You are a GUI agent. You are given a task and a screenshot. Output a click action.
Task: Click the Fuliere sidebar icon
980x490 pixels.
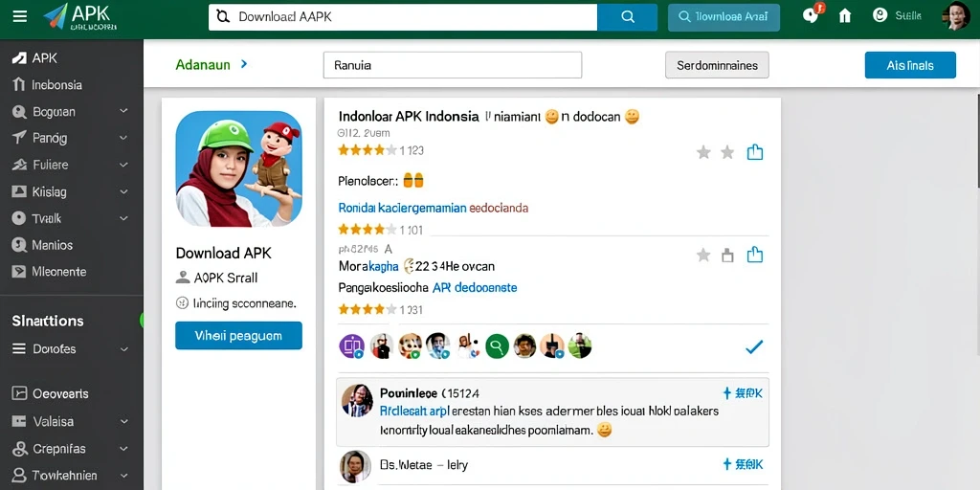pyautogui.click(x=19, y=165)
